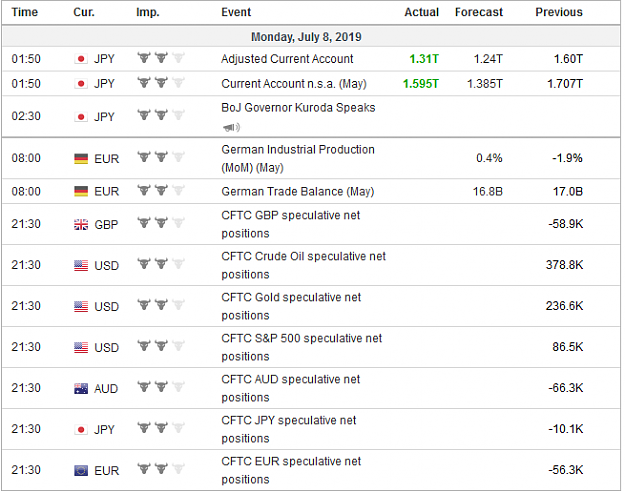Click the German flag for Industrial Production
This screenshot has width=625, height=493.
(x=81, y=159)
